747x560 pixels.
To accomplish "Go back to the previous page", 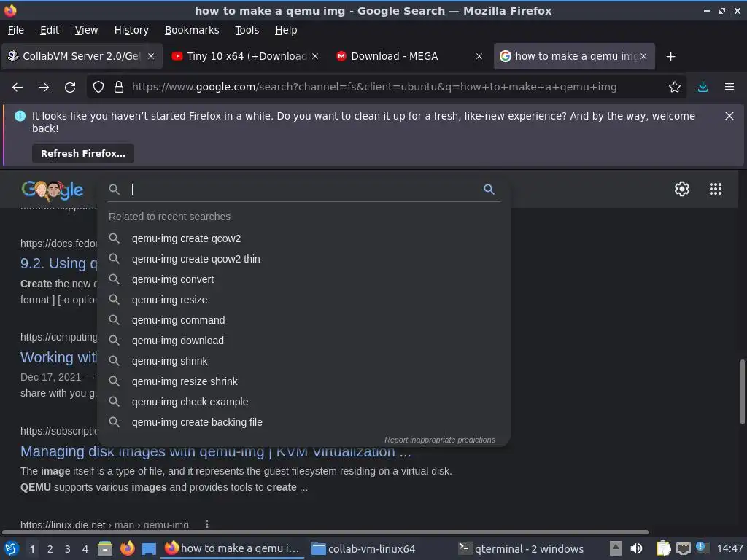I will click(18, 87).
